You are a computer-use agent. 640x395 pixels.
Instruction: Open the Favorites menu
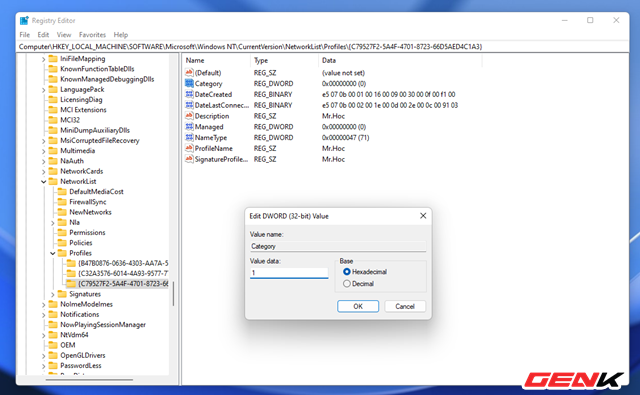point(92,35)
